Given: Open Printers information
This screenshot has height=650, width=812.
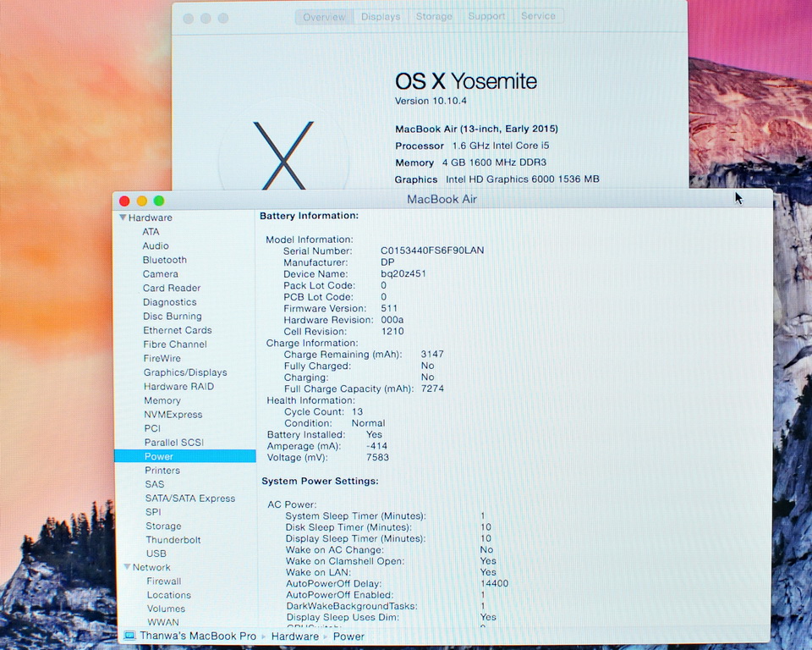Looking at the screenshot, I should pyautogui.click(x=162, y=470).
